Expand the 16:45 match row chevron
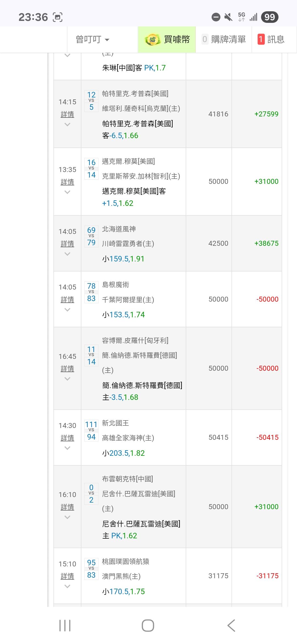This screenshot has width=297, height=644. (x=67, y=379)
